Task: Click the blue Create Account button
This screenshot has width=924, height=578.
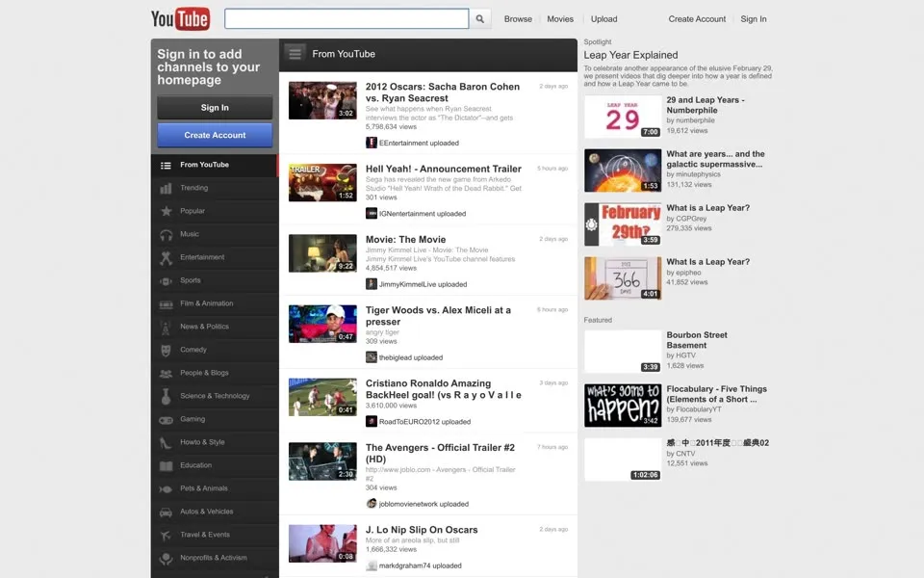Action: coord(215,135)
